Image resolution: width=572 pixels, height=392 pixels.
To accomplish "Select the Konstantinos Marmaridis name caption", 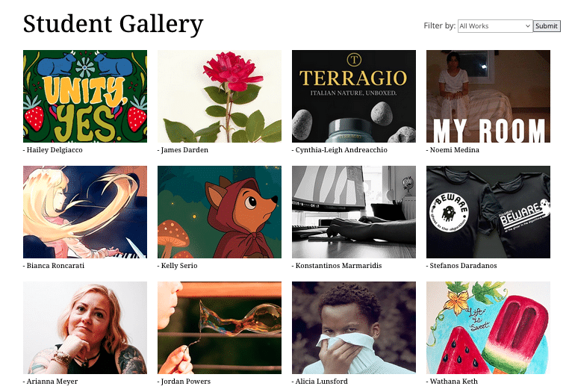I will [x=338, y=266].
